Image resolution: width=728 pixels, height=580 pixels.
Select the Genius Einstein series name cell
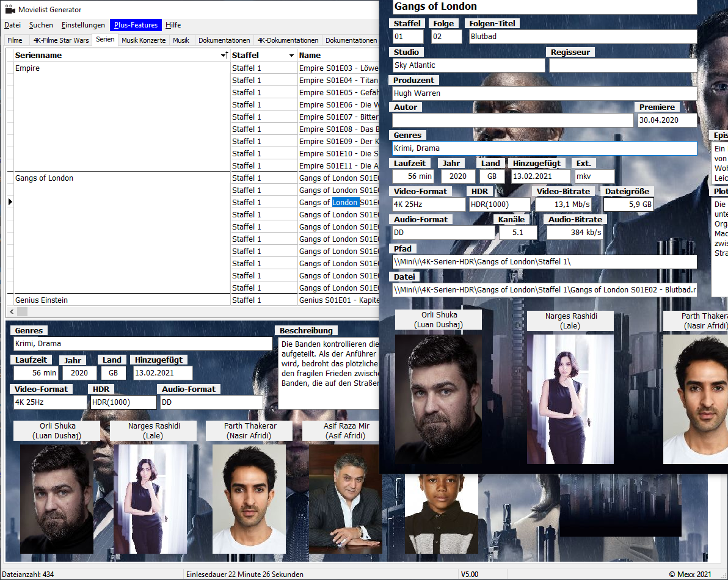point(122,300)
